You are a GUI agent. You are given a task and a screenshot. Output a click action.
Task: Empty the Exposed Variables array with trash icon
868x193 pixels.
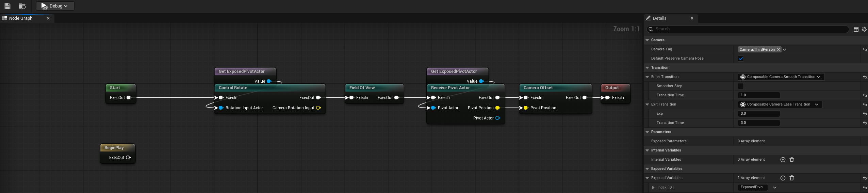791,178
